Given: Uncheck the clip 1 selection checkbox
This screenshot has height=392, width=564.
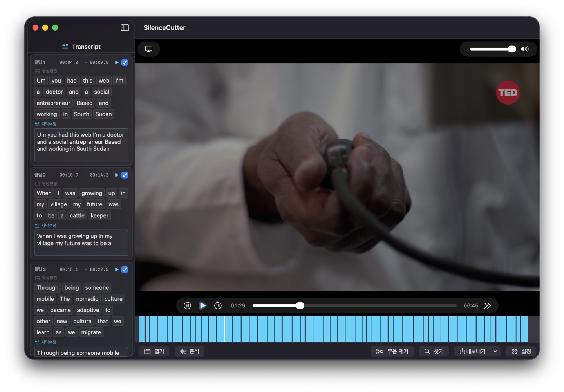Looking at the screenshot, I should (x=125, y=62).
